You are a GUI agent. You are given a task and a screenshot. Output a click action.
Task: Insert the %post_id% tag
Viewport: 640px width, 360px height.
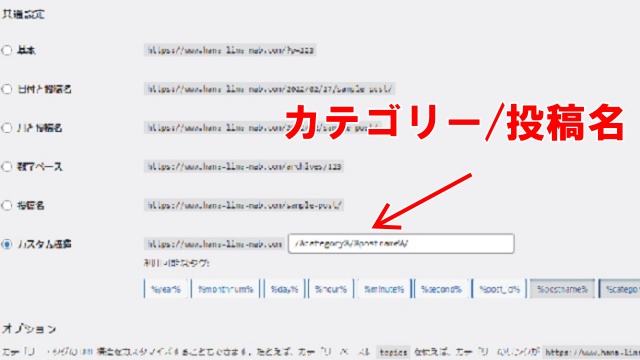[x=499, y=289]
